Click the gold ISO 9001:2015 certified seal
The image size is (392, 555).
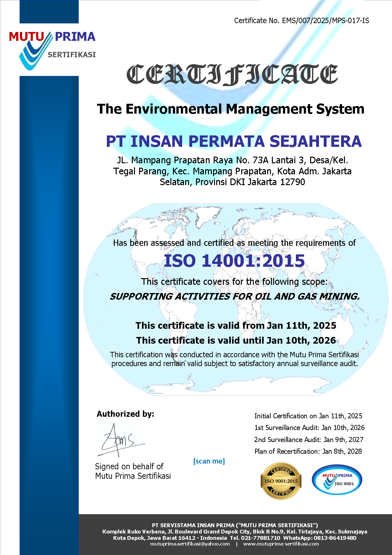[x=281, y=481]
